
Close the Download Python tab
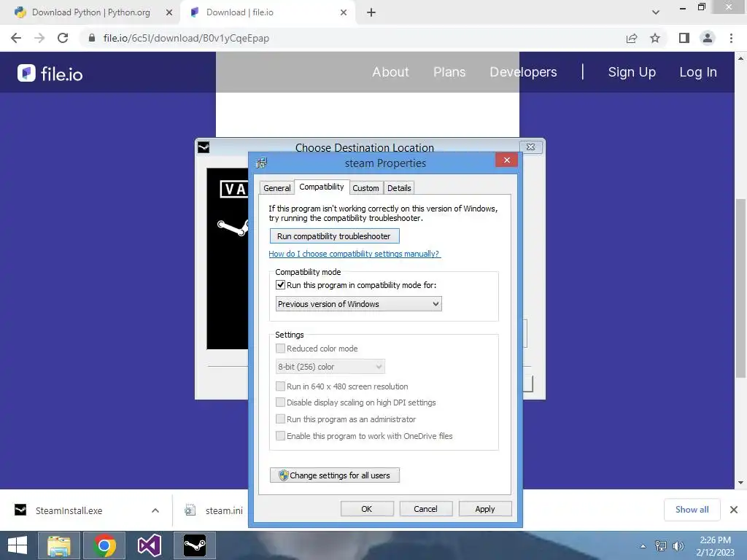169,12
